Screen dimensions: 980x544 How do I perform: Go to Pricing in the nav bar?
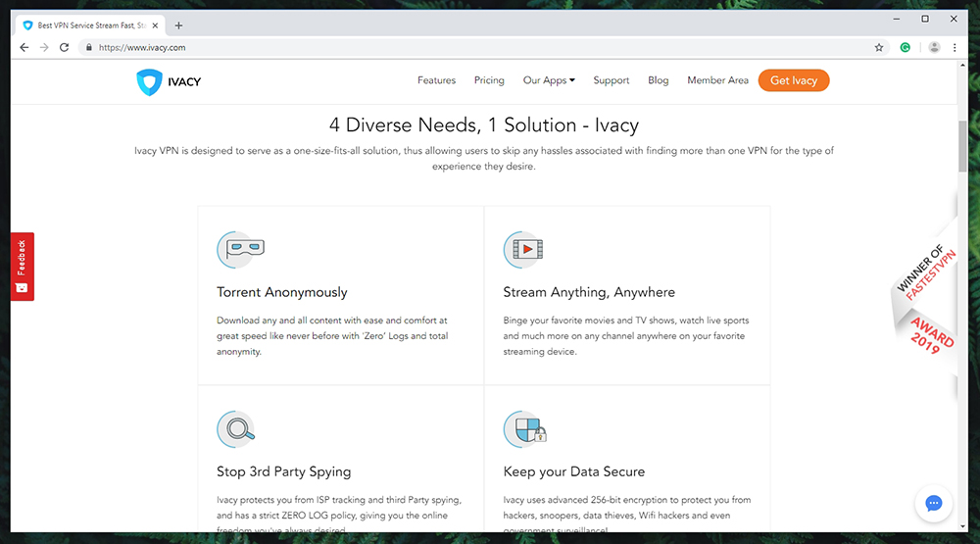pyautogui.click(x=489, y=80)
